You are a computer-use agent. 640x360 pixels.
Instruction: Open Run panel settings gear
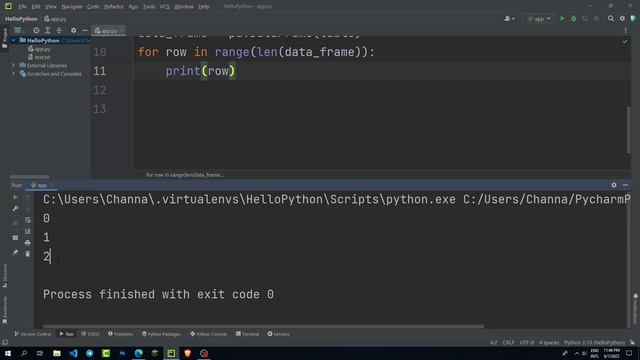pos(614,185)
